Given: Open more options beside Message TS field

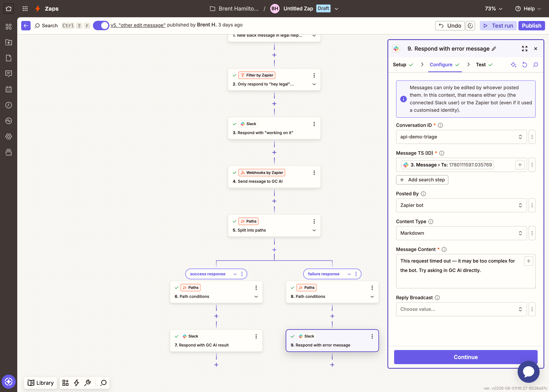Looking at the screenshot, I should click(x=532, y=165).
